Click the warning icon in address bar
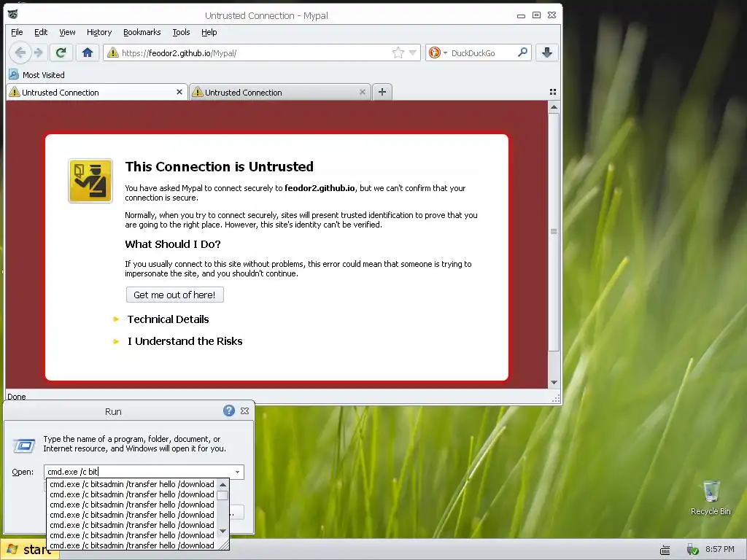The height and width of the screenshot is (560, 747). (x=113, y=52)
